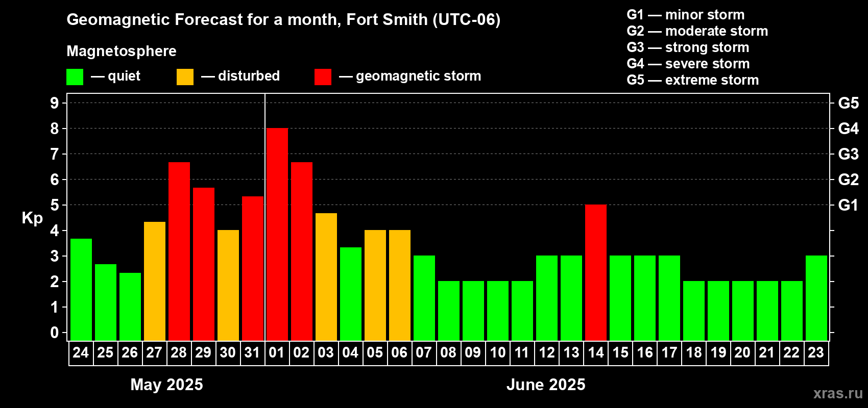868x408 pixels.
Task: Click the green bar for June 07
Action: click(x=424, y=298)
